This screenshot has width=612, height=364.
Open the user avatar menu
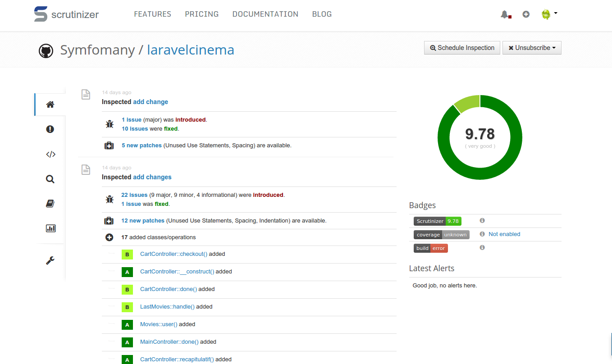click(549, 14)
